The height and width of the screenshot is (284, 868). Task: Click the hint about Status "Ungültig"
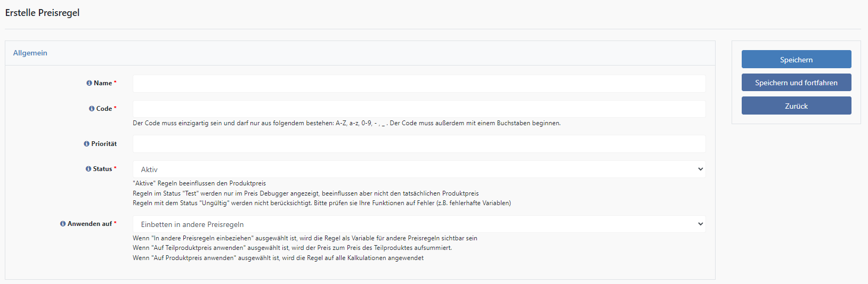click(x=322, y=203)
